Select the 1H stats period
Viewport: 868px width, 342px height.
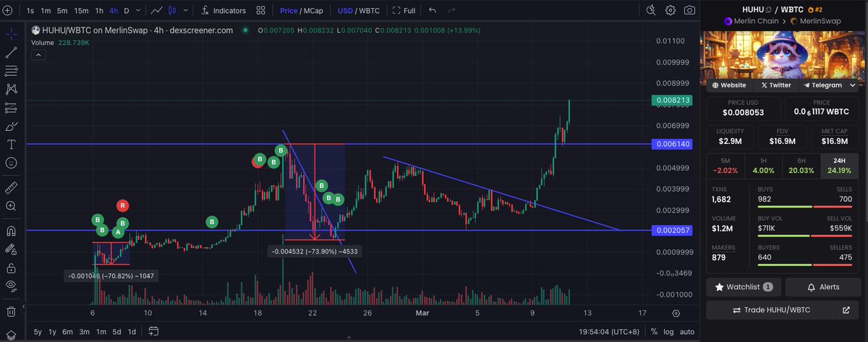765,166
